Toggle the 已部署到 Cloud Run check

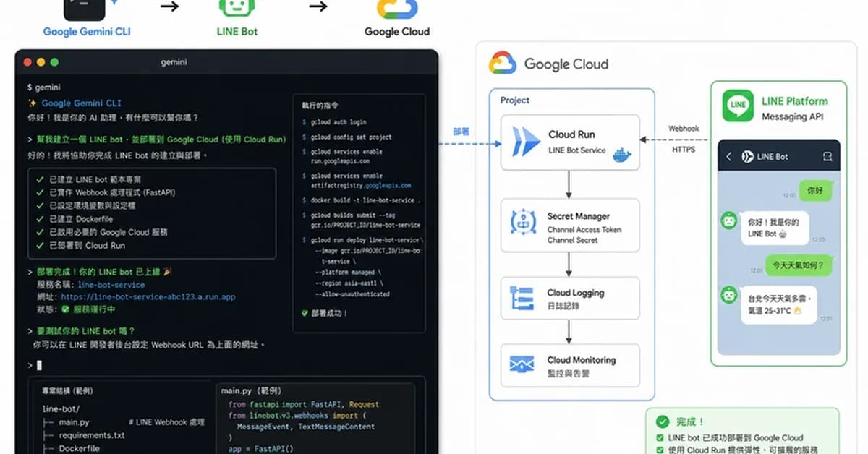pyautogui.click(x=40, y=245)
